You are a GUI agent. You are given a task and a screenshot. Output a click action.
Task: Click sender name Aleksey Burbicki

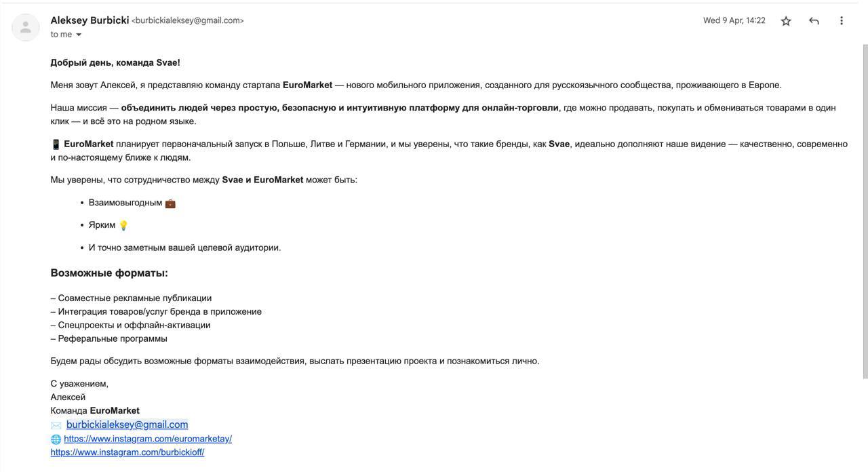[90, 20]
